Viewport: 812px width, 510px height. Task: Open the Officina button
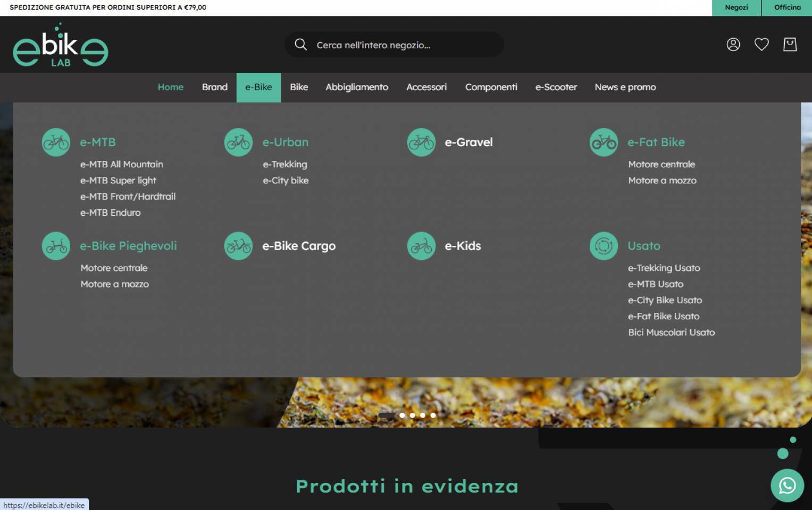[787, 7]
